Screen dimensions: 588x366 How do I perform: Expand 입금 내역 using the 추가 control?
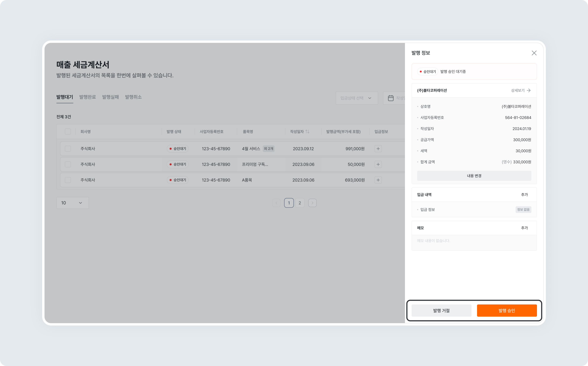pyautogui.click(x=524, y=194)
